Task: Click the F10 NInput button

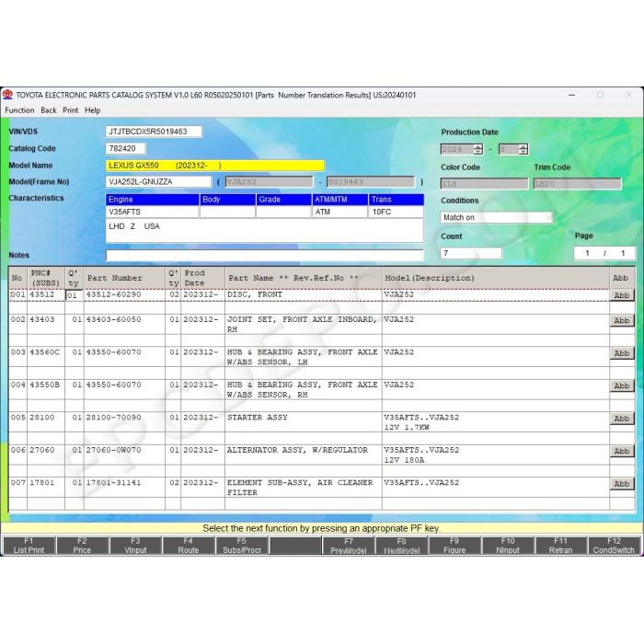Action: point(508,546)
